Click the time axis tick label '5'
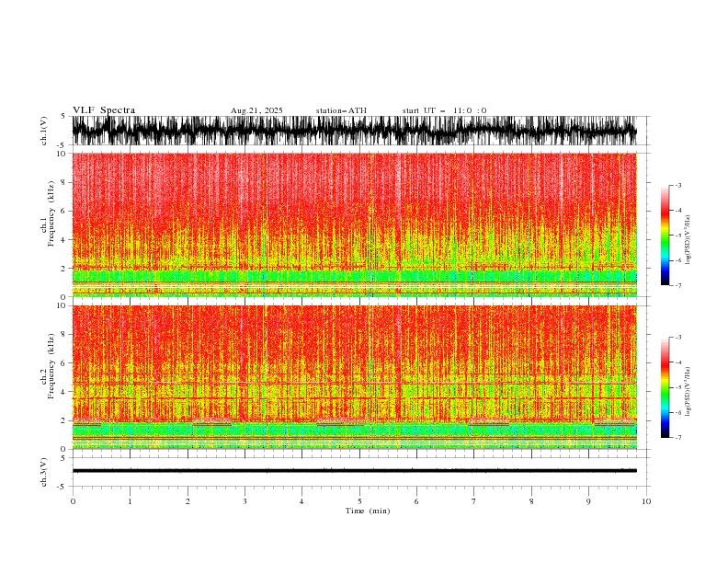The width and height of the screenshot is (728, 563). point(359,501)
